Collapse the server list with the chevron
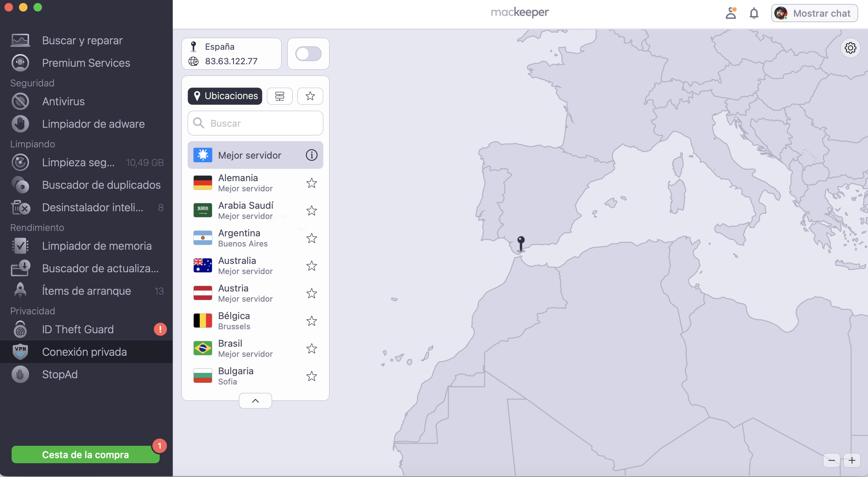Viewport: 868px width, 477px height. pyautogui.click(x=255, y=400)
